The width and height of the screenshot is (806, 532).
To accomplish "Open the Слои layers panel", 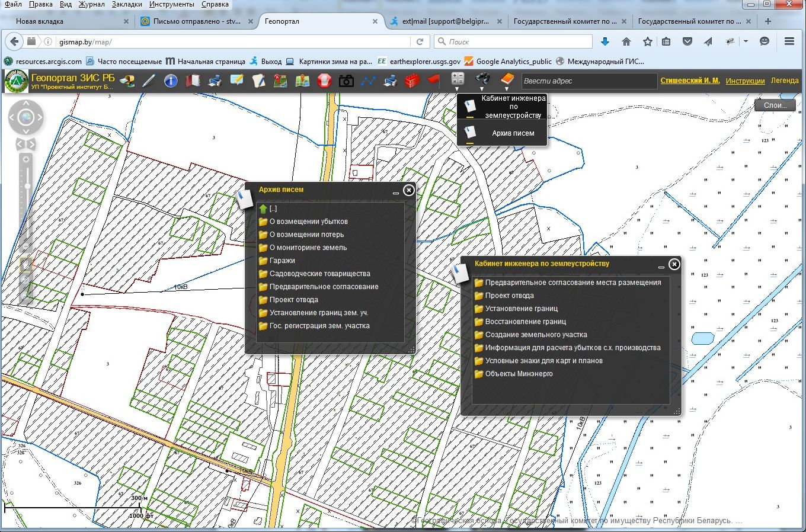I will pyautogui.click(x=775, y=105).
